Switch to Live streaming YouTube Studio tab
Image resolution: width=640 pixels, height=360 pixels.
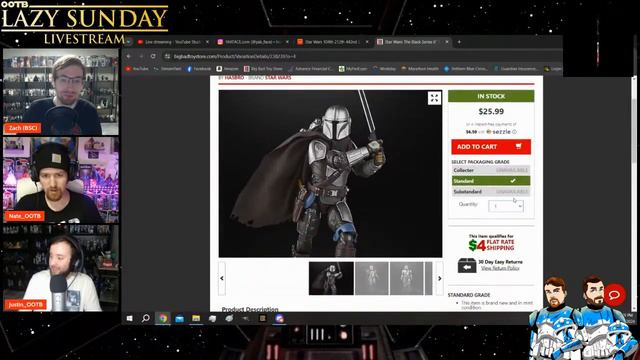click(x=173, y=42)
